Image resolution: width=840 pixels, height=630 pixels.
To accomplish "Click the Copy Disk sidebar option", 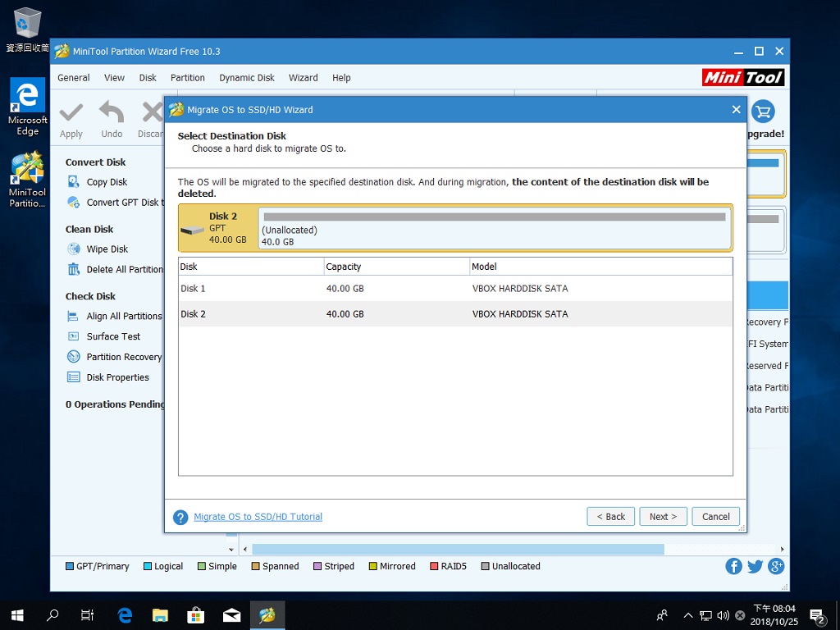I will (x=107, y=181).
